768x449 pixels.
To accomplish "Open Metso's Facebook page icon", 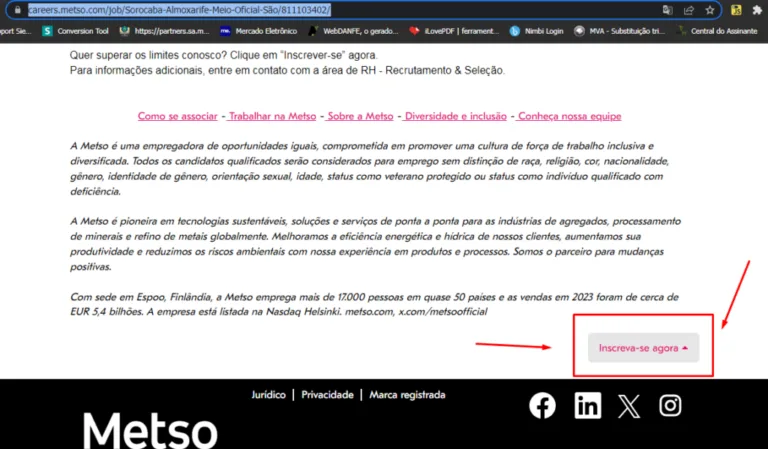I will coord(542,405).
